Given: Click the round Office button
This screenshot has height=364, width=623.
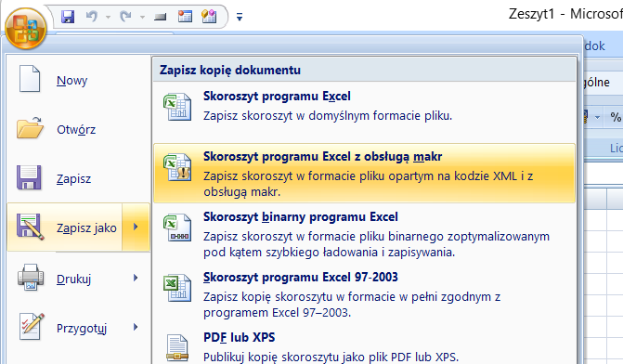Looking at the screenshot, I should (26, 29).
